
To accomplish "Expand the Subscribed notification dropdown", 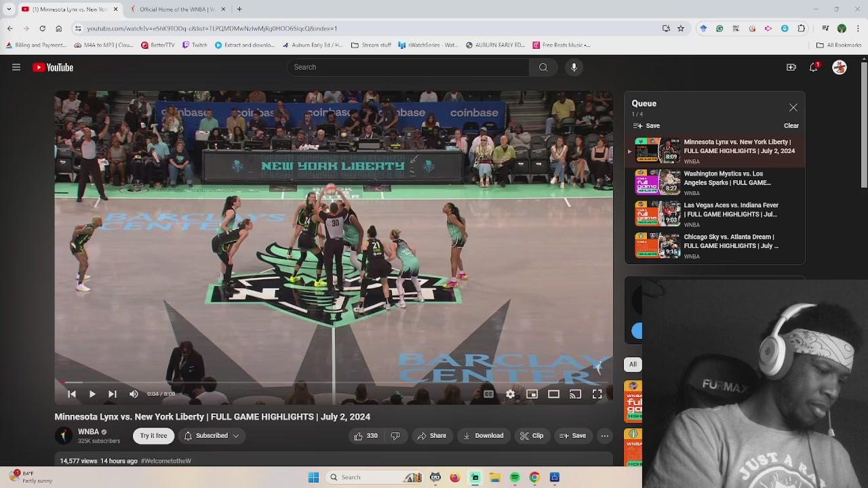I will click(212, 436).
